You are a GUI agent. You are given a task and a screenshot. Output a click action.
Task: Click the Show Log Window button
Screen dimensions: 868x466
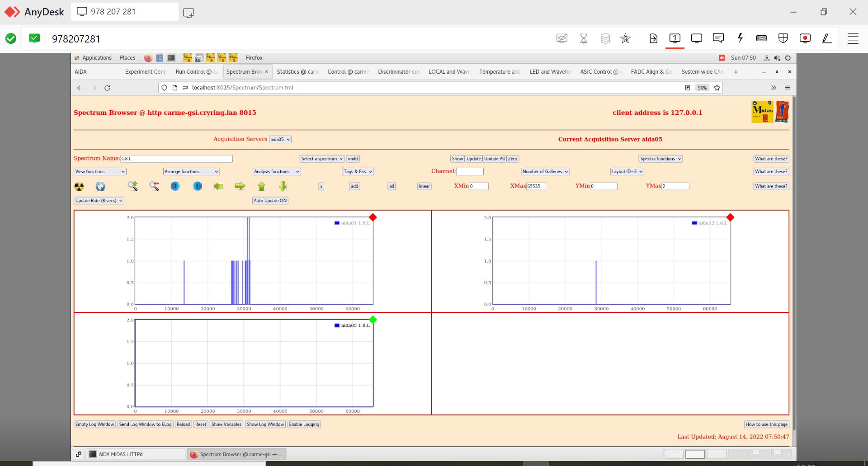265,424
